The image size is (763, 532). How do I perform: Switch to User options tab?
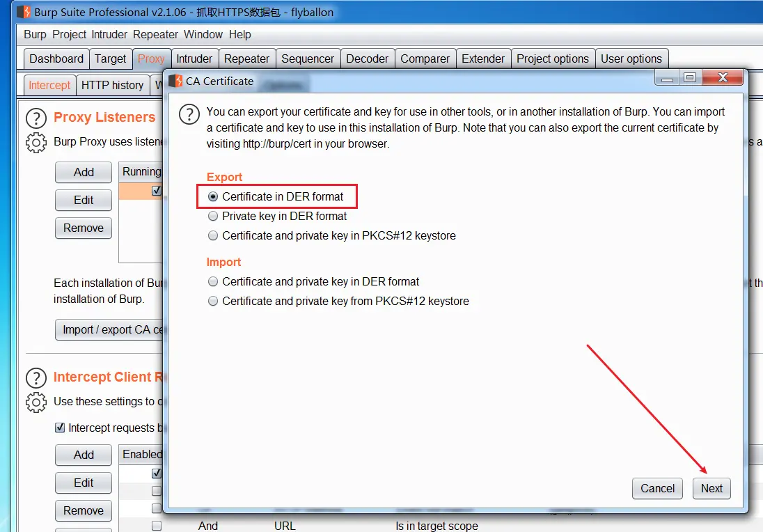point(631,59)
